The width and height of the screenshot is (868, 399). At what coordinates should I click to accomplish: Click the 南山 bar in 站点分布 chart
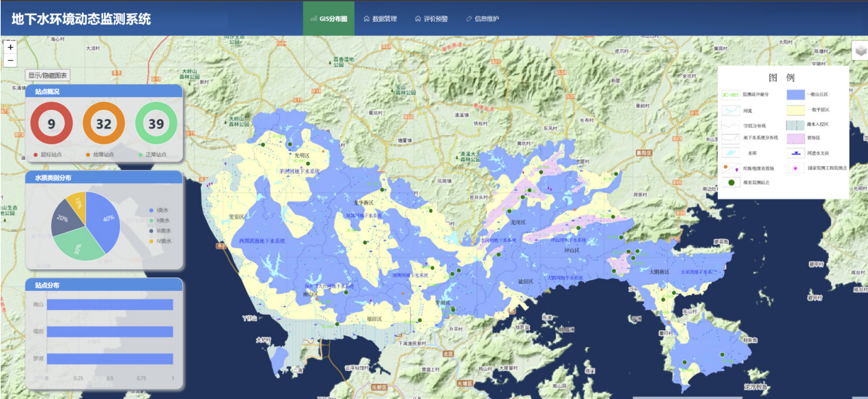109,305
